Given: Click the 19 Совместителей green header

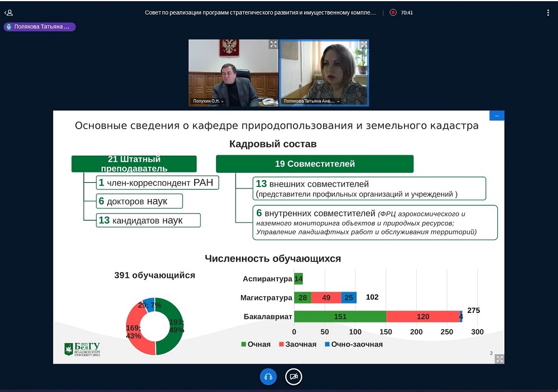Looking at the screenshot, I should 315,164.
